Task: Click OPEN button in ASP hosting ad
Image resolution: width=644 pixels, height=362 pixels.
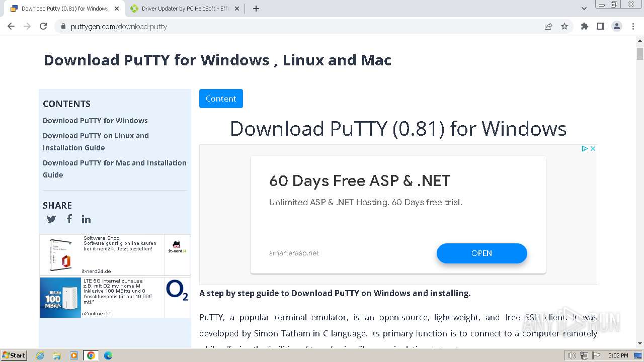Action: 481,253
